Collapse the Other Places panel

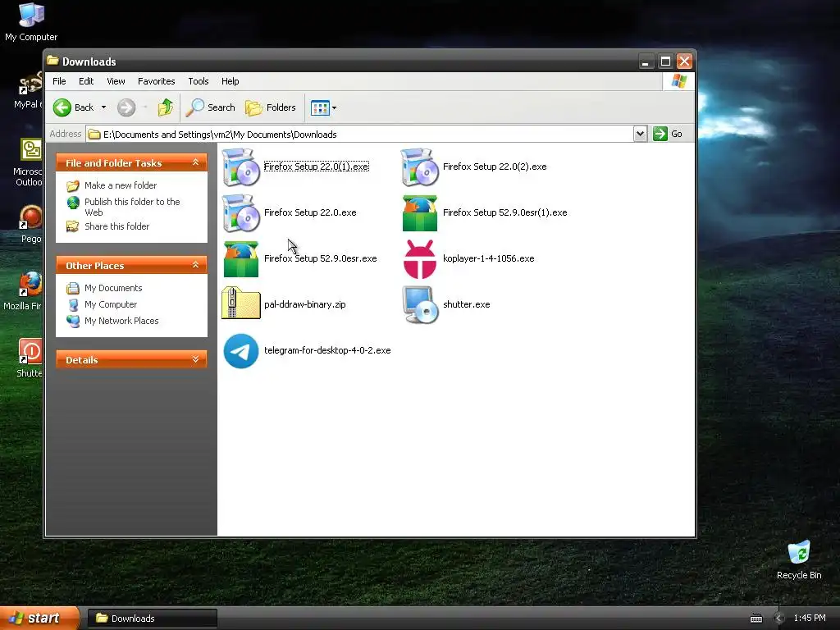(195, 265)
